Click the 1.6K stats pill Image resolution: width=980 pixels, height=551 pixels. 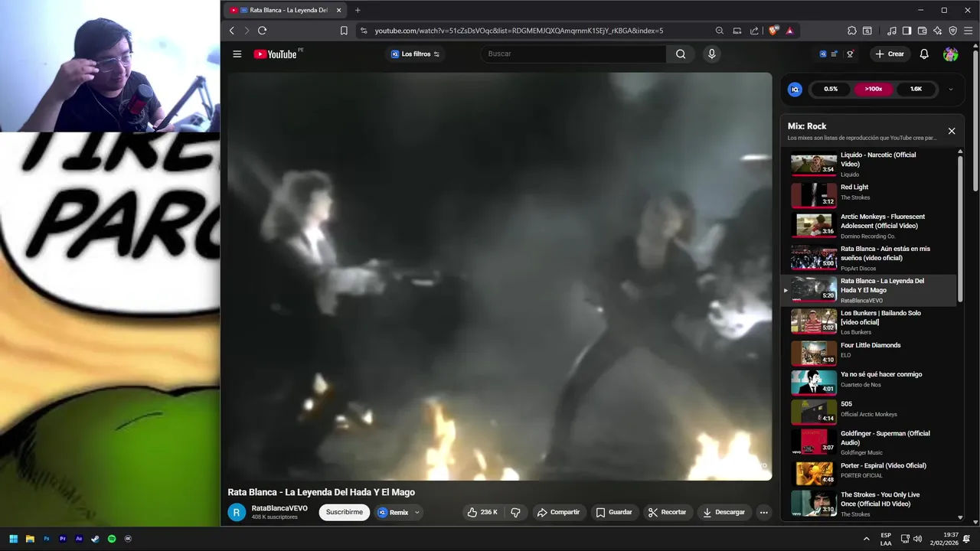click(916, 90)
